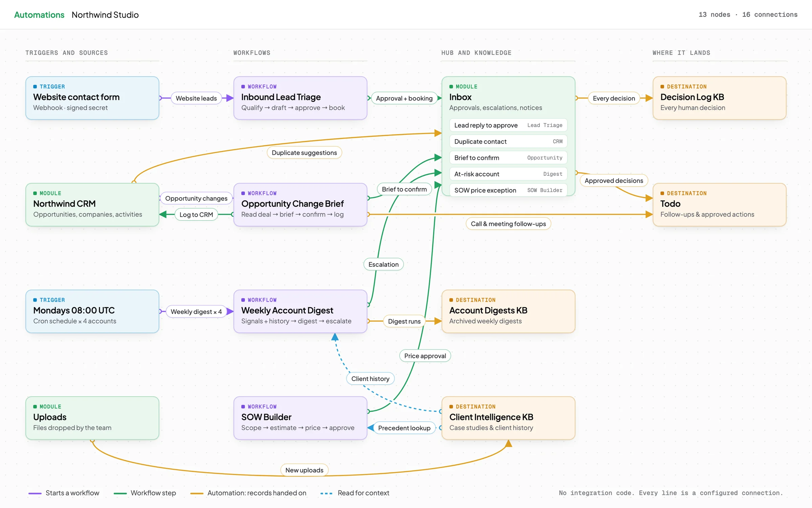Select the SOW price exception row
Viewport: 812px width, 508px height.
508,190
